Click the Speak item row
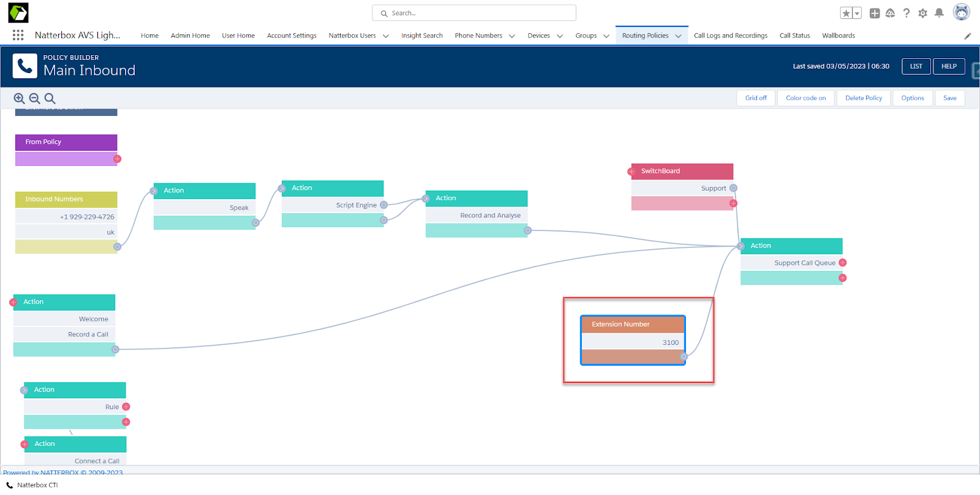 pyautogui.click(x=205, y=208)
